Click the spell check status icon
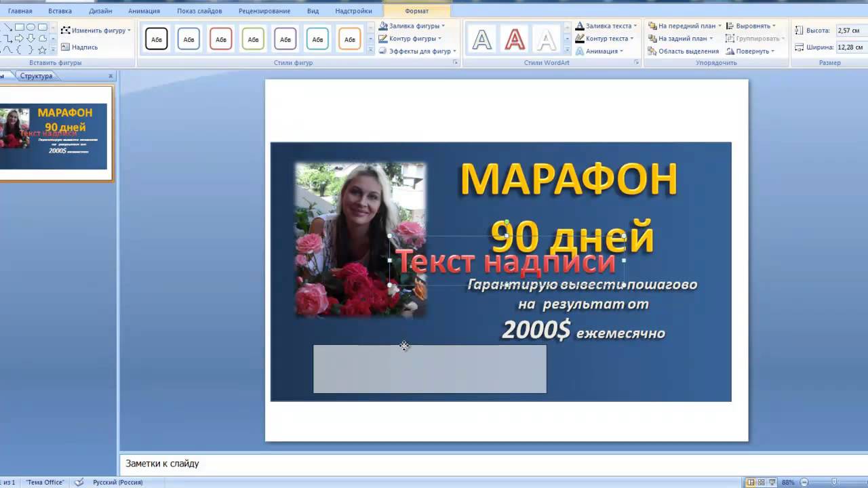This screenshot has width=868, height=488. tap(79, 483)
